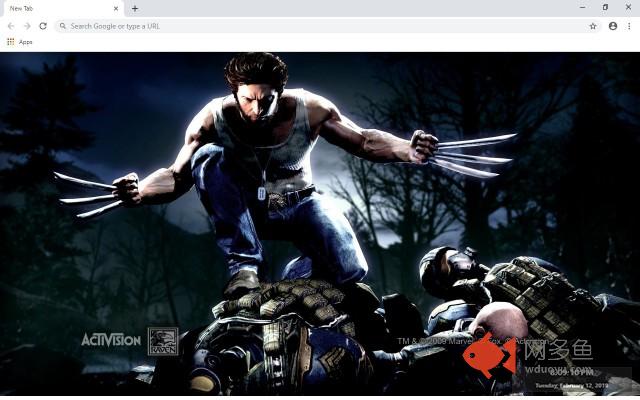The height and width of the screenshot is (400, 640).
Task: Reload the page with refresh icon
Action: (43, 26)
